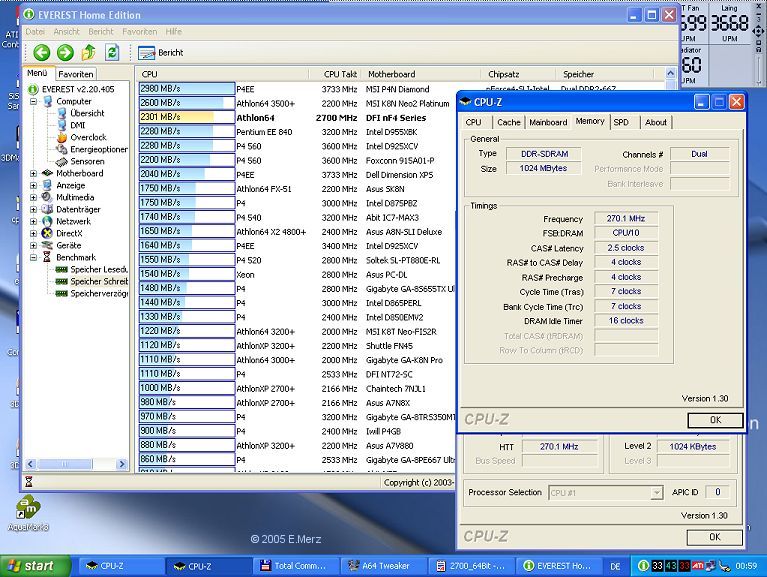Expand the Netzwerk tree node
Viewport: 767px width, 577px height.
coord(33,221)
